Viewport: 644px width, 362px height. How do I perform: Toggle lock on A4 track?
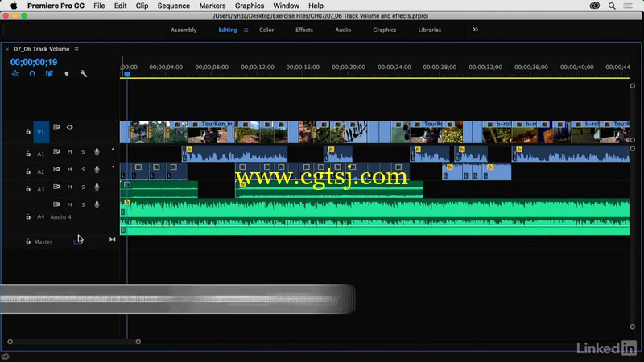28,216
